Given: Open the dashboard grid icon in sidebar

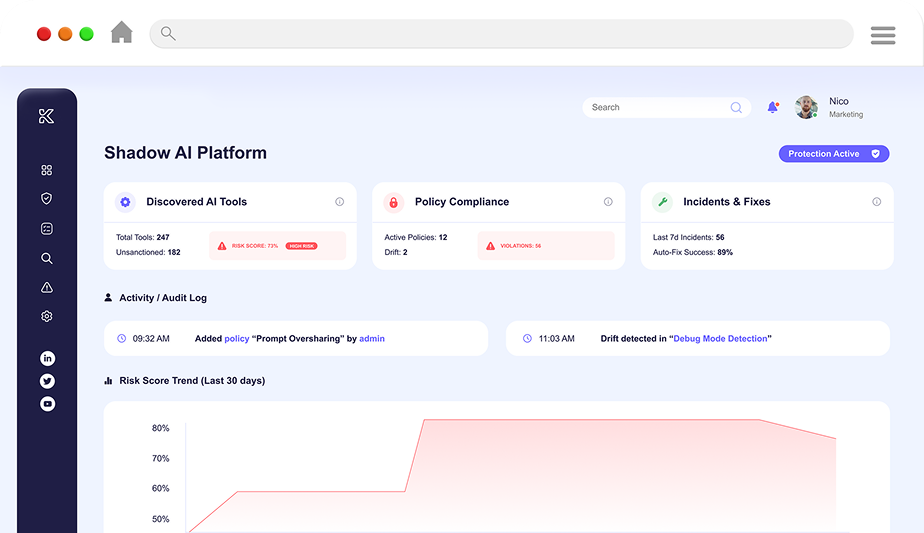Looking at the screenshot, I should click(x=47, y=171).
